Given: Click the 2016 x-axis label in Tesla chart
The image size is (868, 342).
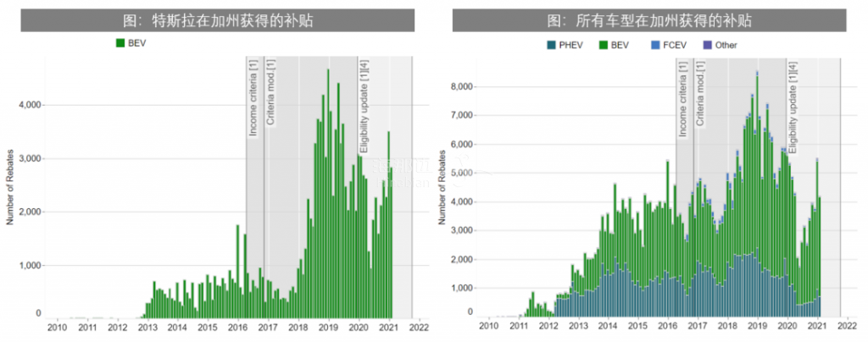Looking at the screenshot, I should 237,328.
